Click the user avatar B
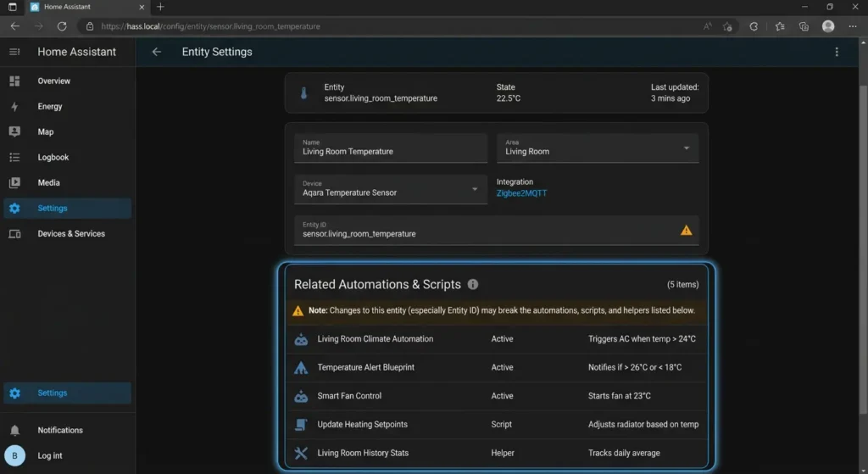868x474 pixels. pyautogui.click(x=14, y=455)
